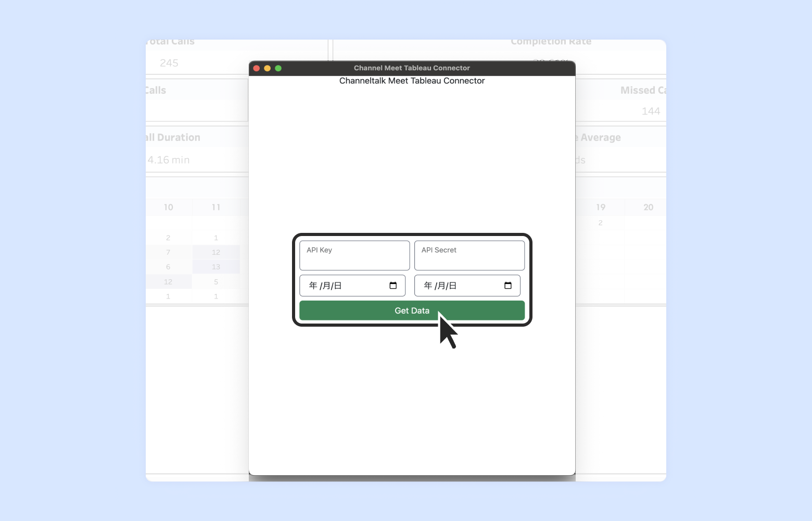Click the green Get Data button
Image resolution: width=812 pixels, height=521 pixels.
412,311
